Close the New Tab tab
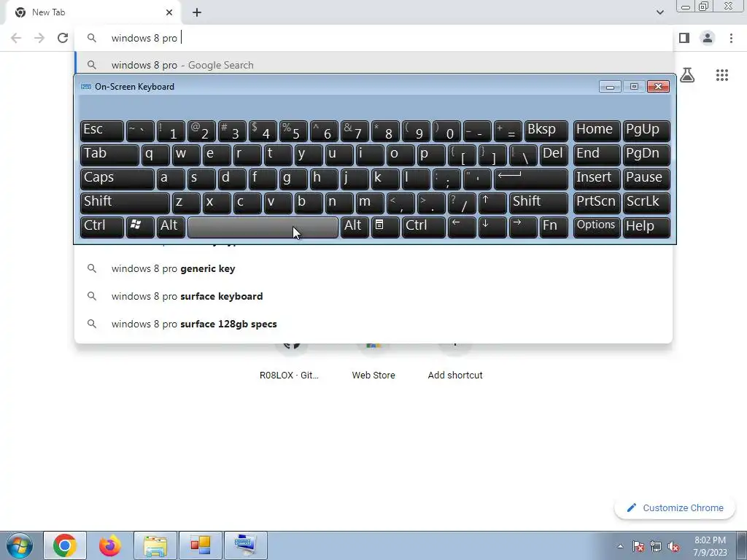This screenshot has height=560, width=747. [x=169, y=12]
